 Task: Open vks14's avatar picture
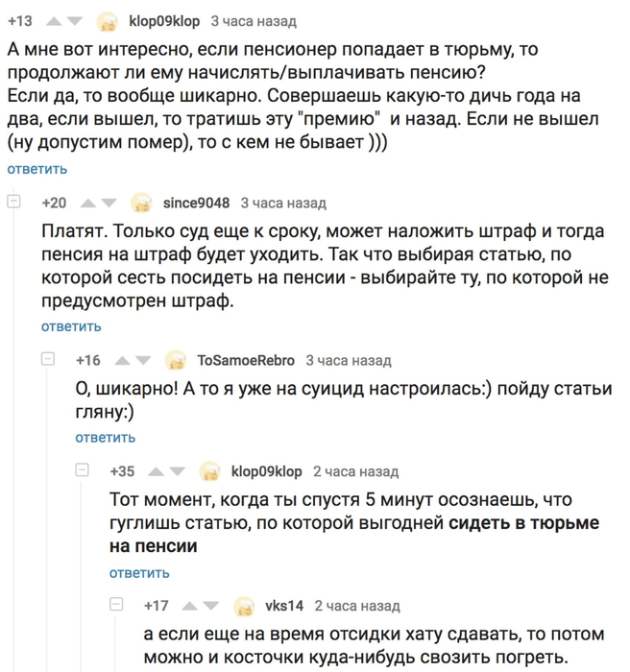pyautogui.click(x=244, y=607)
